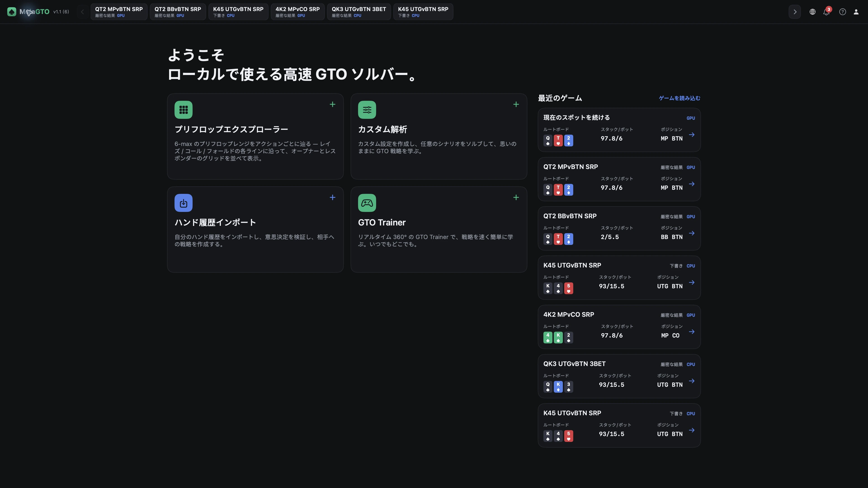Click the sliders Custom Analysis icon

coord(367,110)
